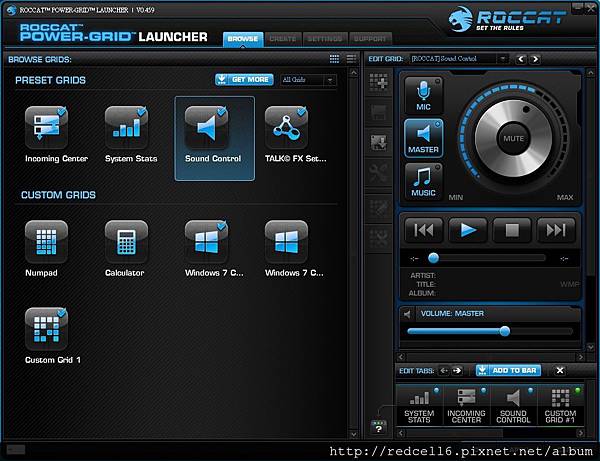The image size is (600, 461).
Task: Select the System Stats bar tab
Action: click(x=419, y=405)
